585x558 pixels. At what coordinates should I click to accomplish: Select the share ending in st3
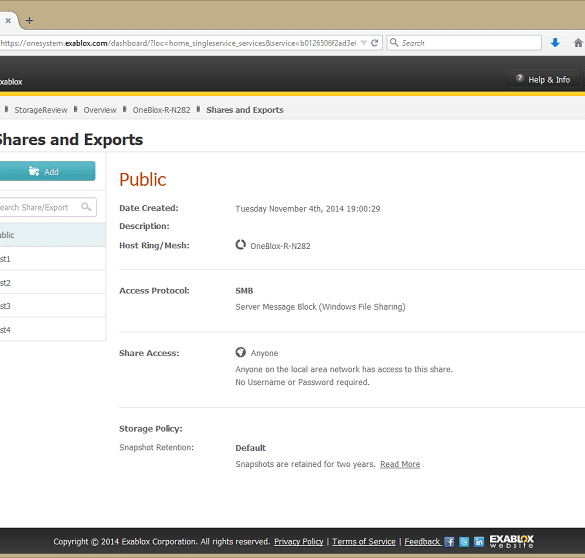53,306
